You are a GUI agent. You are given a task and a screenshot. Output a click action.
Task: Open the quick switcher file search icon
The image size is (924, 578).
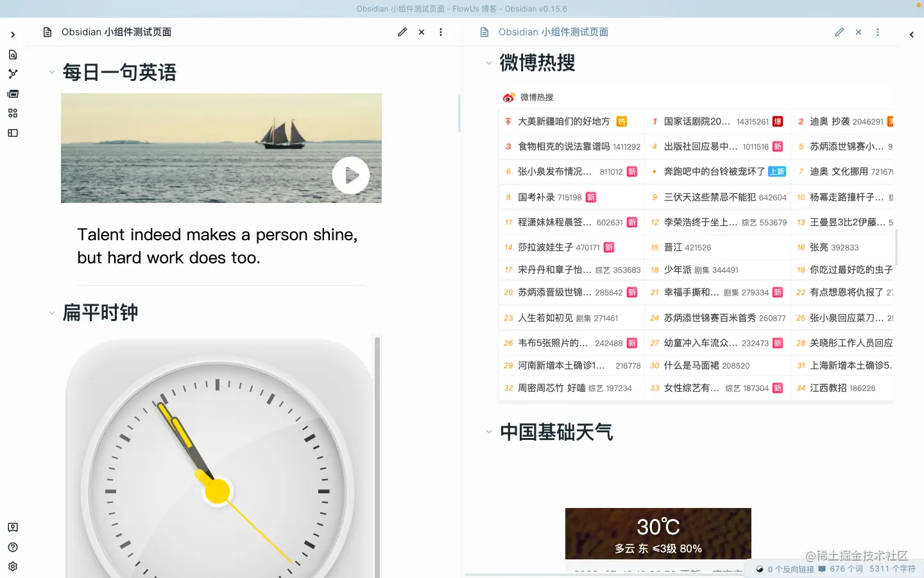coord(13,55)
